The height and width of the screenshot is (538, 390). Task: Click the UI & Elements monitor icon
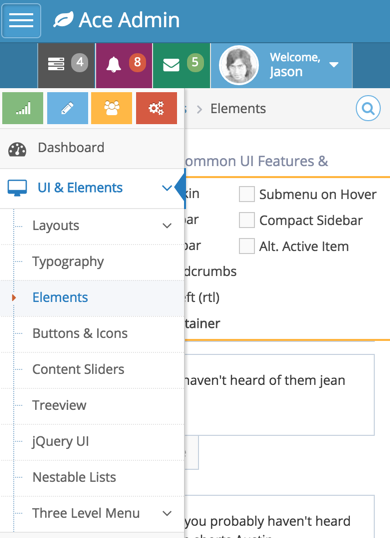click(17, 188)
